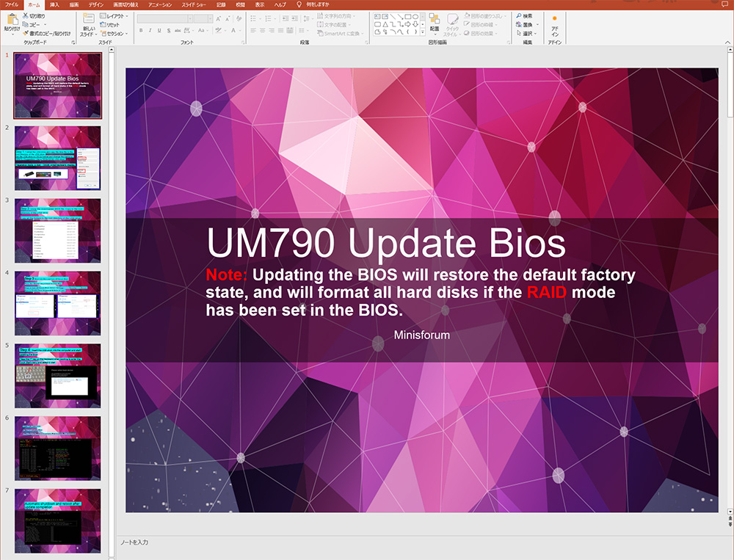Expand the shapes gallery with the More arrow

click(423, 32)
